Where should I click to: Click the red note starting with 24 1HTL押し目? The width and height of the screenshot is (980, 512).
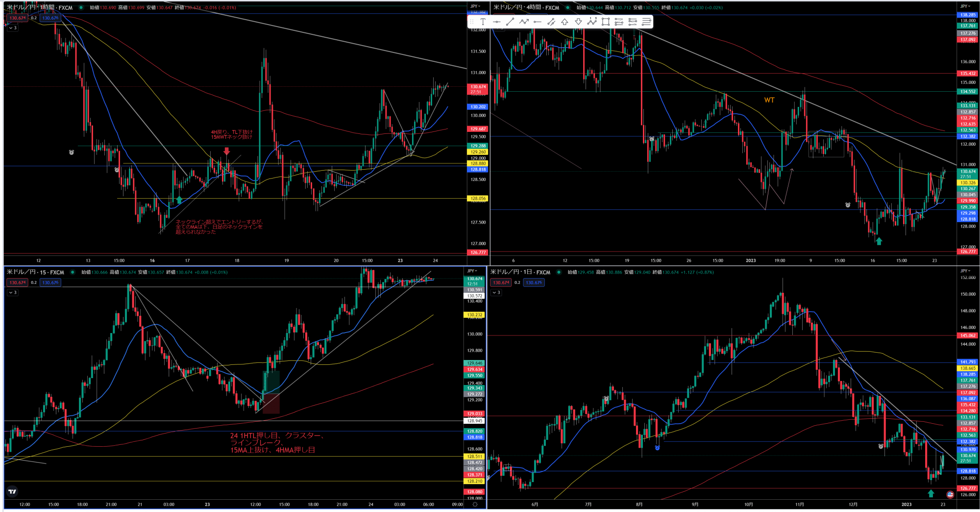tap(277, 443)
